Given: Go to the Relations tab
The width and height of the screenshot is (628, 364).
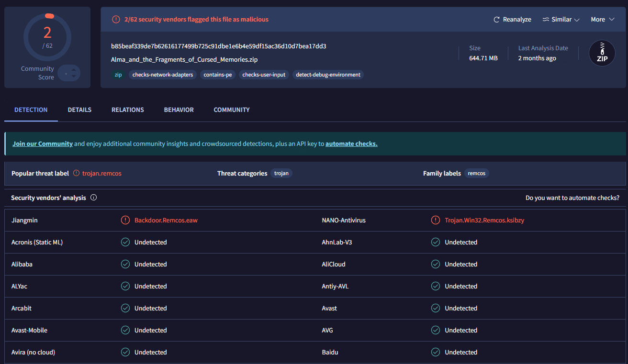Looking at the screenshot, I should pyautogui.click(x=128, y=110).
